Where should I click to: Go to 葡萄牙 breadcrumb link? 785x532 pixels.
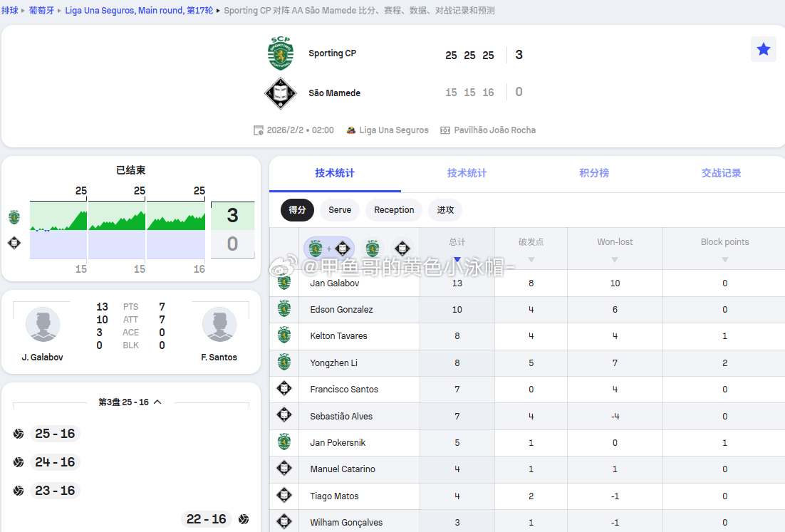41,10
